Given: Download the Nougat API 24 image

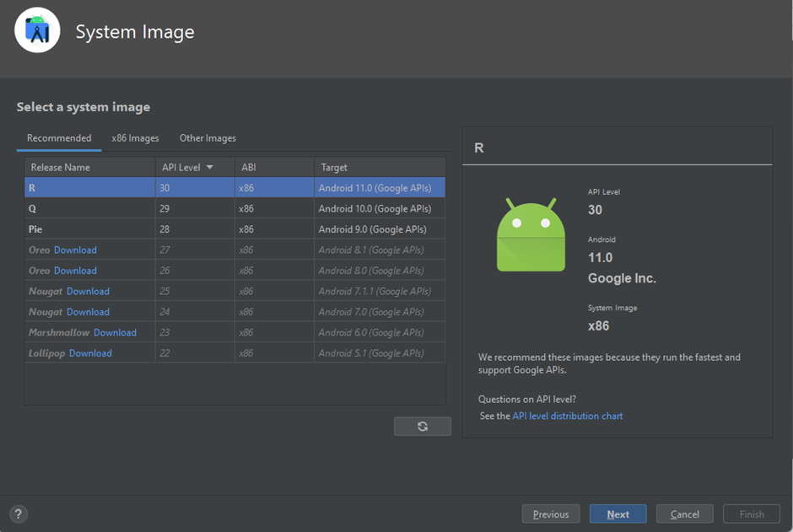Looking at the screenshot, I should pos(88,312).
